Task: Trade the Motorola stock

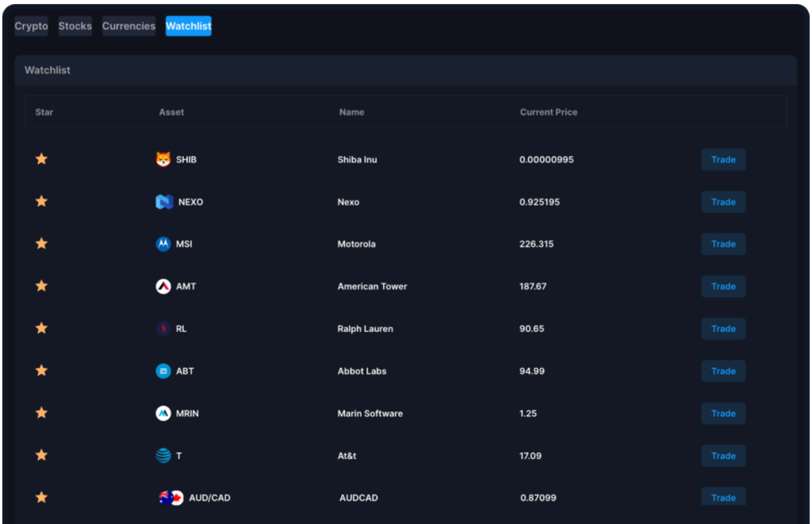Action: click(723, 244)
